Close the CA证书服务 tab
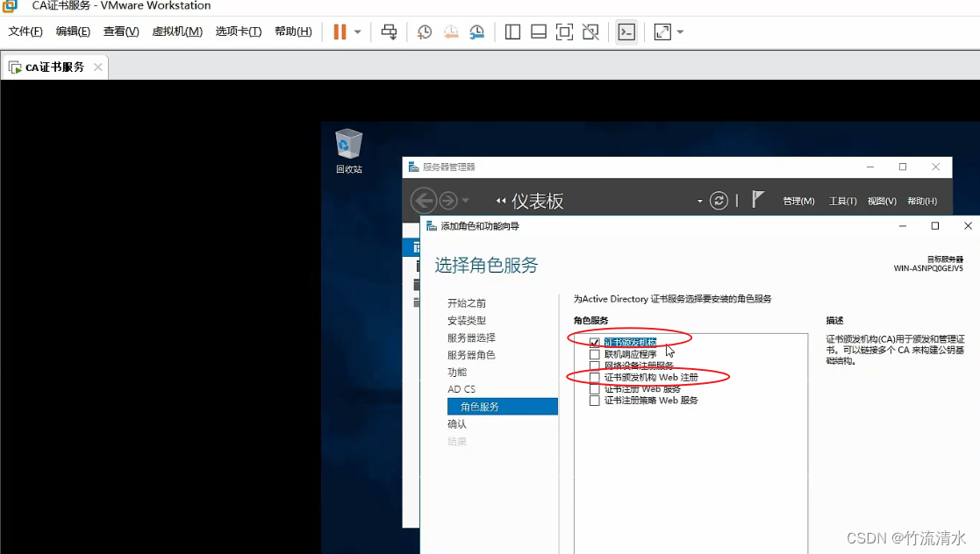980x554 pixels. coord(98,67)
